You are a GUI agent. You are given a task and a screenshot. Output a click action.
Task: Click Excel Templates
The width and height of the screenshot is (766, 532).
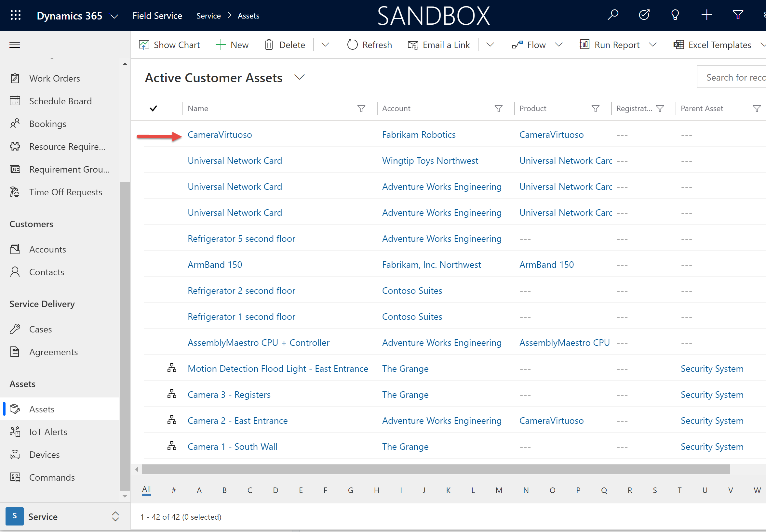[713, 45]
